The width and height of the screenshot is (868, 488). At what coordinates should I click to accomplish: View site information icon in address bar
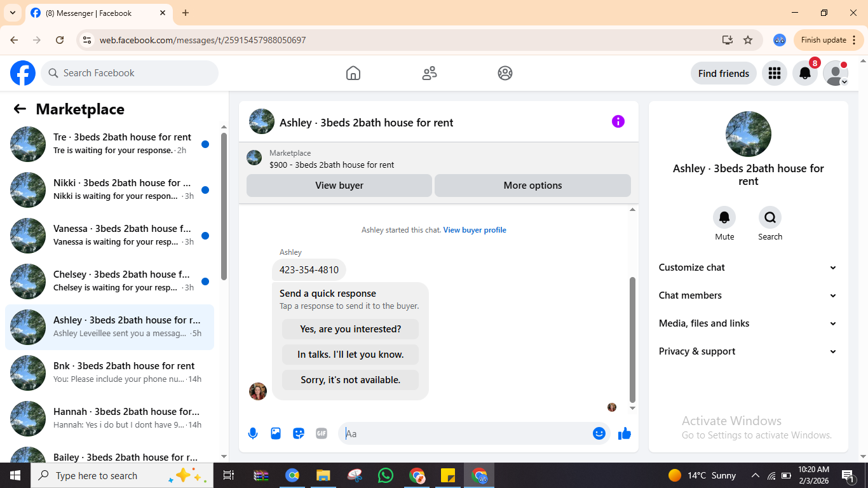coord(88,40)
